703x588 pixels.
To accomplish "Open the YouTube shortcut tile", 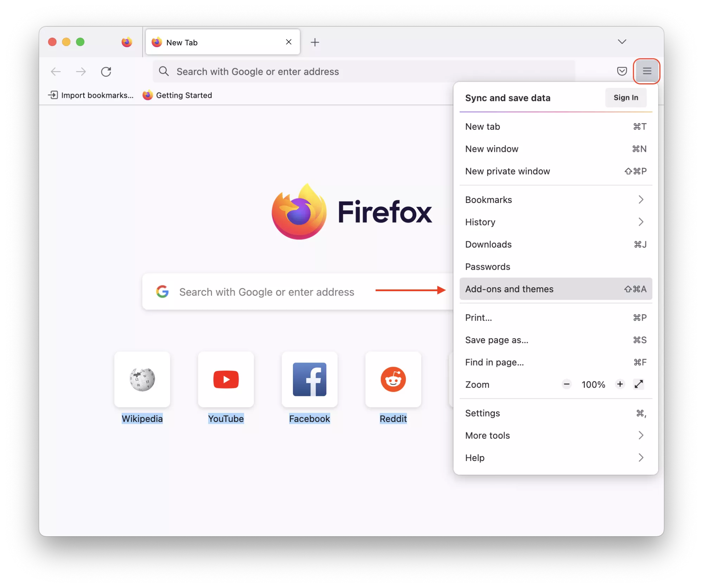I will click(x=226, y=379).
